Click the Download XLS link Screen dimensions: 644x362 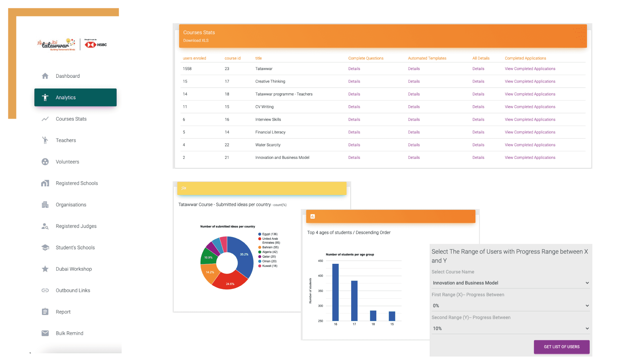196,41
